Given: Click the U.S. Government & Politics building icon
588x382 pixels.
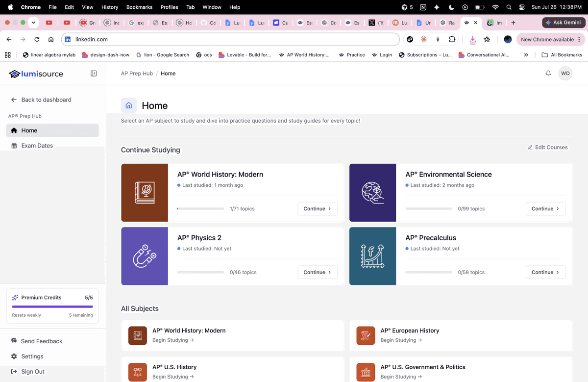Looking at the screenshot, I should coord(366,372).
